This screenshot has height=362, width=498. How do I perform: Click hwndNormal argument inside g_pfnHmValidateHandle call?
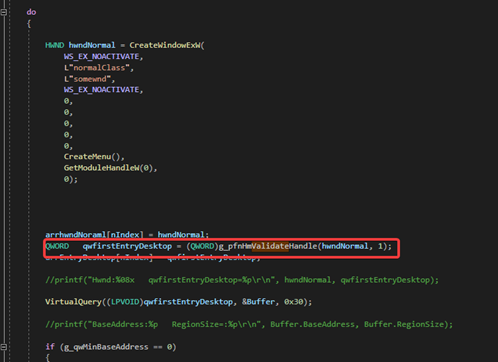[x=345, y=246]
